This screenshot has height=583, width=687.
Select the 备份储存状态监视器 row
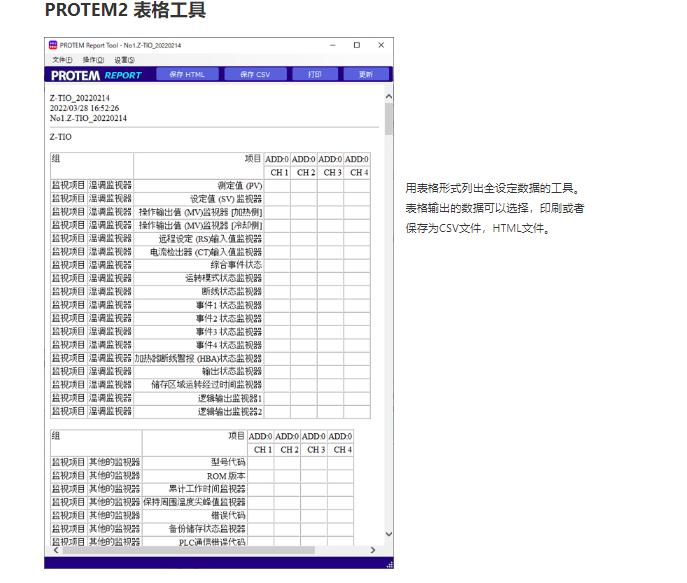[x=202, y=529]
